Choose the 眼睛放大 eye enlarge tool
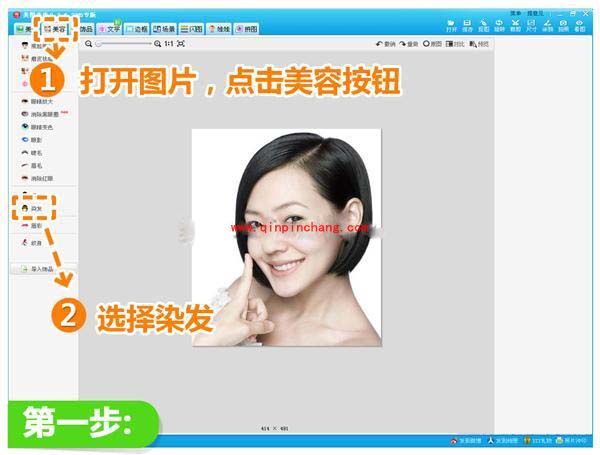 (x=37, y=101)
